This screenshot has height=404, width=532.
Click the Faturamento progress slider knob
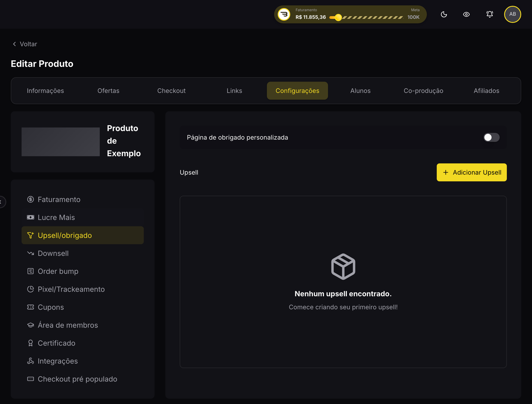[x=338, y=17]
